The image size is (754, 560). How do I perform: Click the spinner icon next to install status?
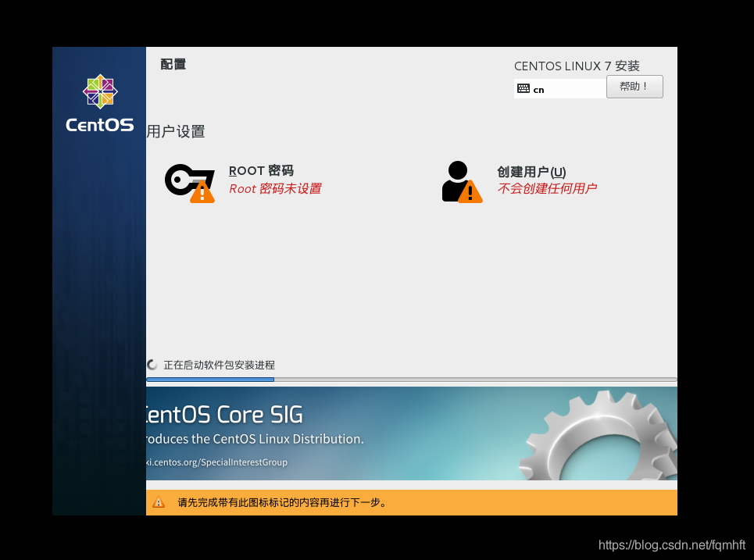(152, 365)
